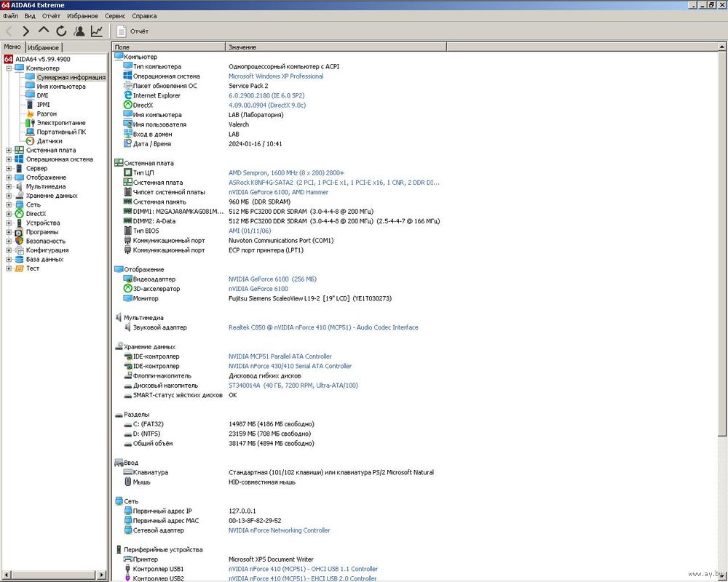Open the Файл menu
Screen dimensions: 728x582
coord(10,15)
